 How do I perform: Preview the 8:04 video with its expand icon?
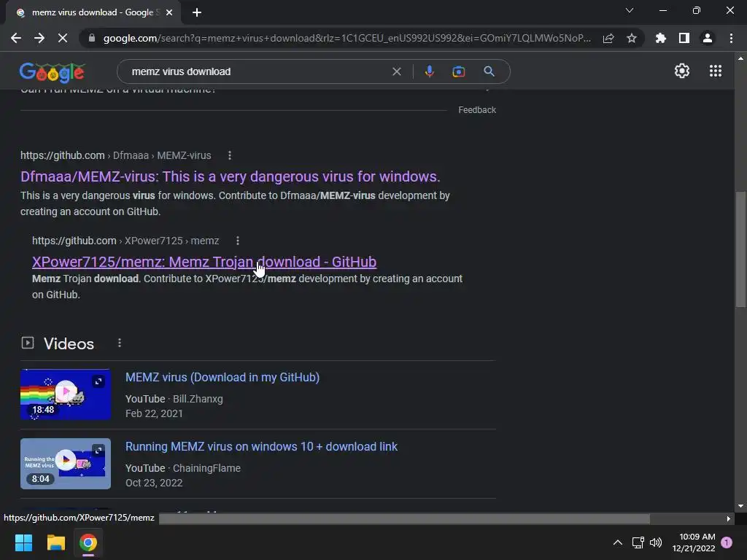tap(98, 451)
